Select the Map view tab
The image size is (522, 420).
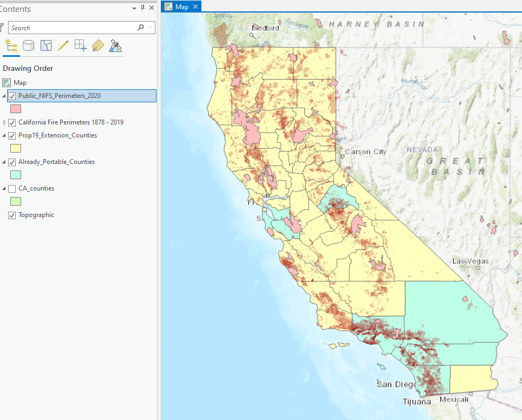coord(182,6)
